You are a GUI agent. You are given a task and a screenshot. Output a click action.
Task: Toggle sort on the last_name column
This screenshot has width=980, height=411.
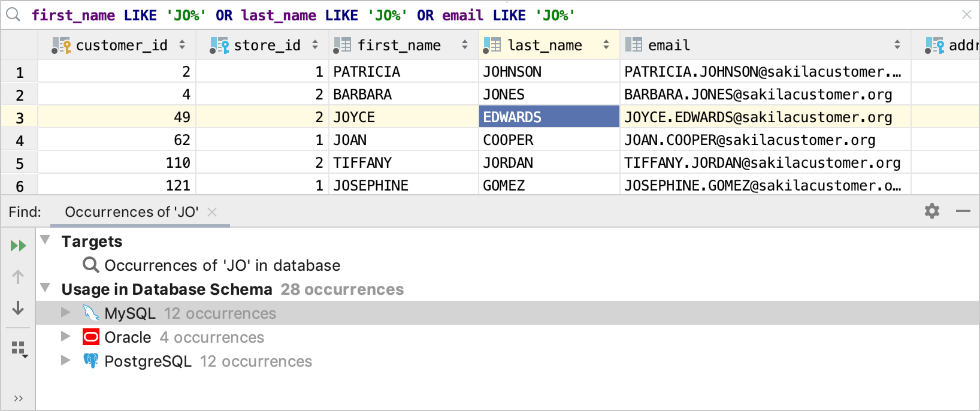[606, 45]
